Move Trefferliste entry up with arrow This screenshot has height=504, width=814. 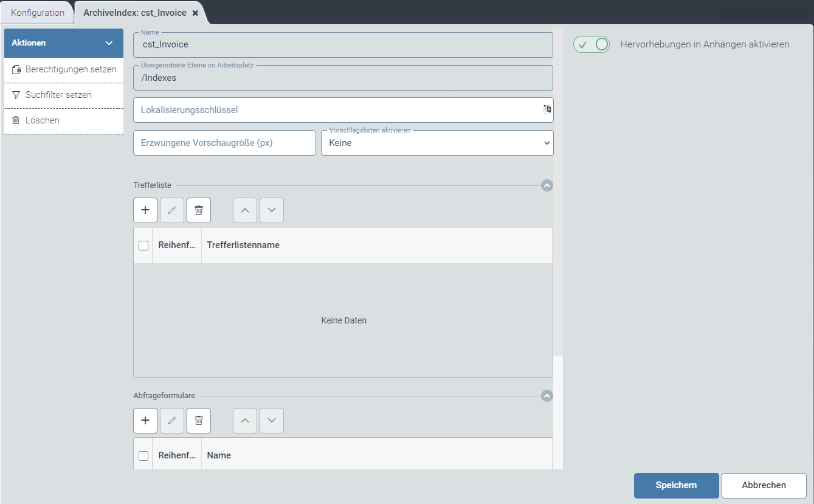[245, 210]
